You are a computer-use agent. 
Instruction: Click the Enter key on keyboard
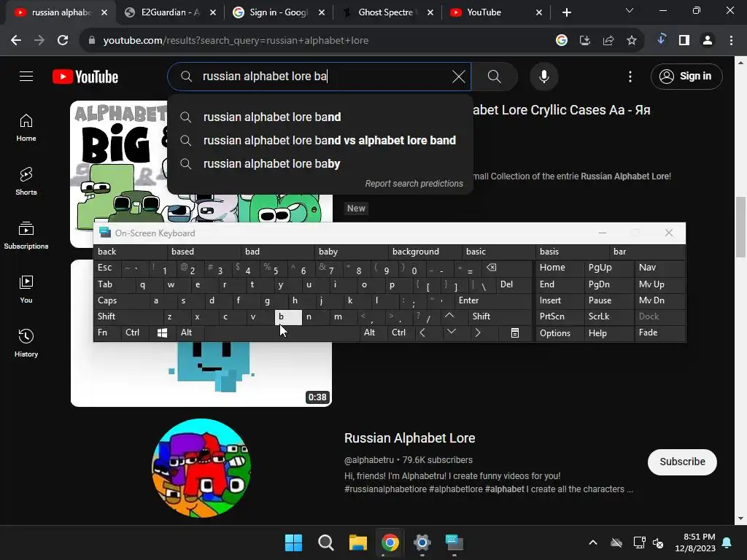pos(493,300)
